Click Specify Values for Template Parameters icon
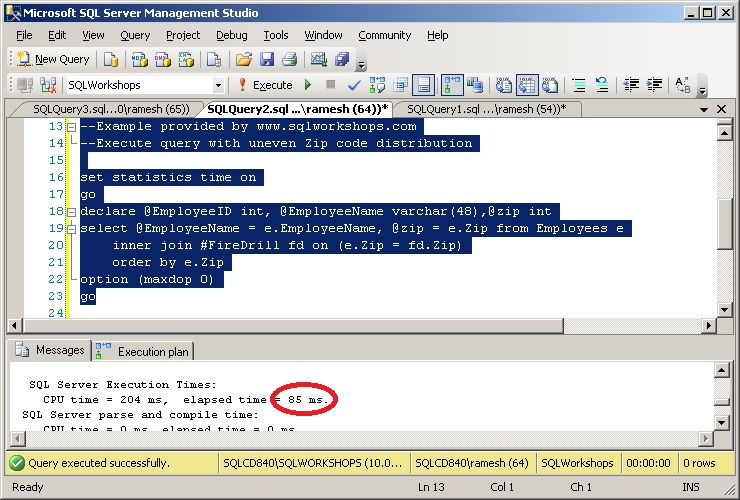Screen dimensions: 740x500 [x=682, y=85]
